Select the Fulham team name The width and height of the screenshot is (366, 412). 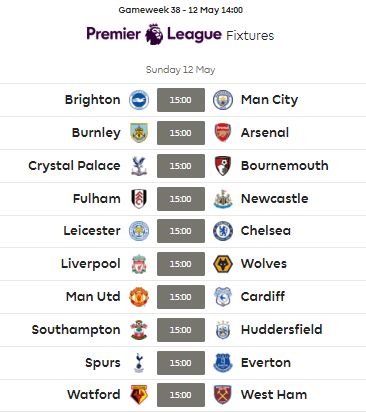97,199
